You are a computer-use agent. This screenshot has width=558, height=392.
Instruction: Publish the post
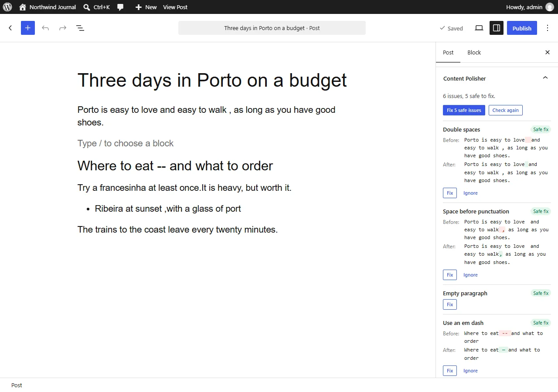pyautogui.click(x=522, y=28)
